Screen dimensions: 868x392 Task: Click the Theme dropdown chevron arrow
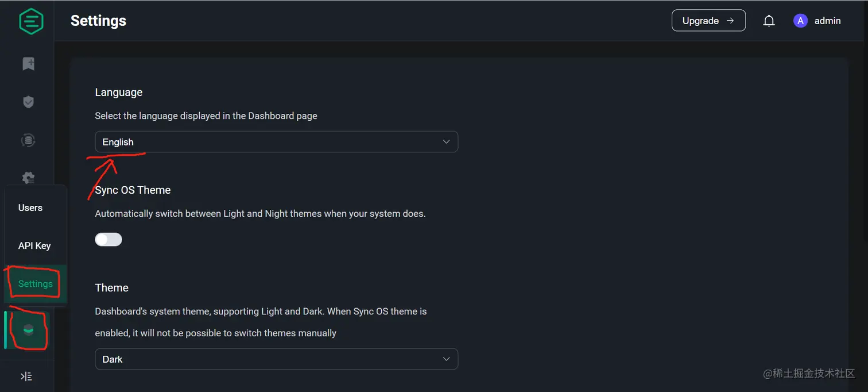click(x=446, y=359)
